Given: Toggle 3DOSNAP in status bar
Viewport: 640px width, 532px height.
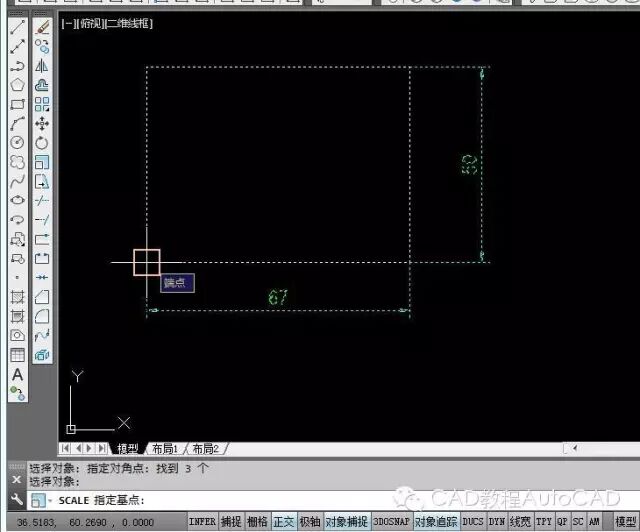Looking at the screenshot, I should coord(391,521).
